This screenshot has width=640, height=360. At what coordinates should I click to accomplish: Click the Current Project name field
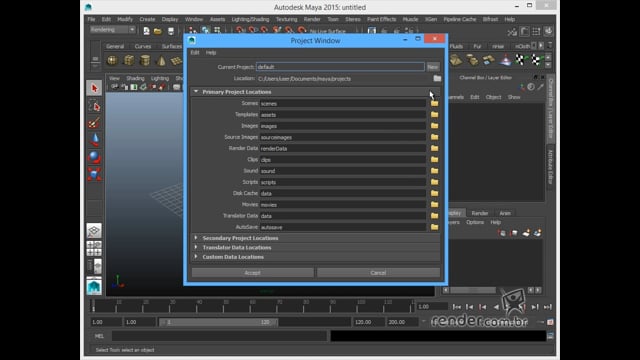[340, 67]
